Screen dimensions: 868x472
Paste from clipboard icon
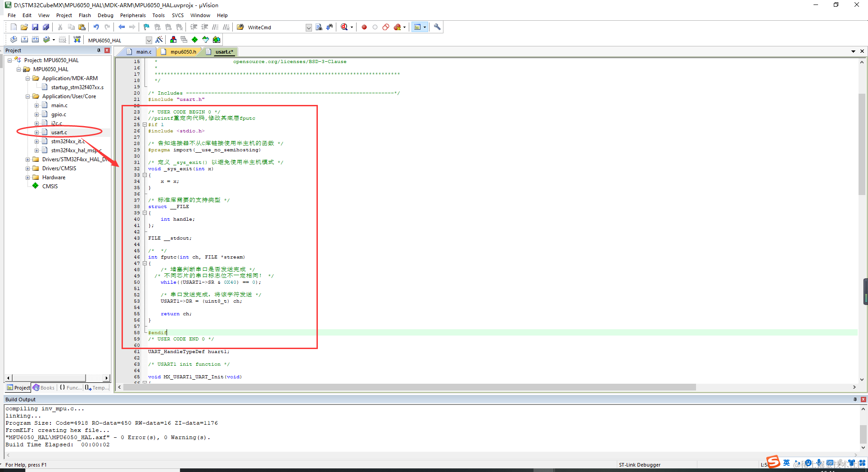coord(82,27)
